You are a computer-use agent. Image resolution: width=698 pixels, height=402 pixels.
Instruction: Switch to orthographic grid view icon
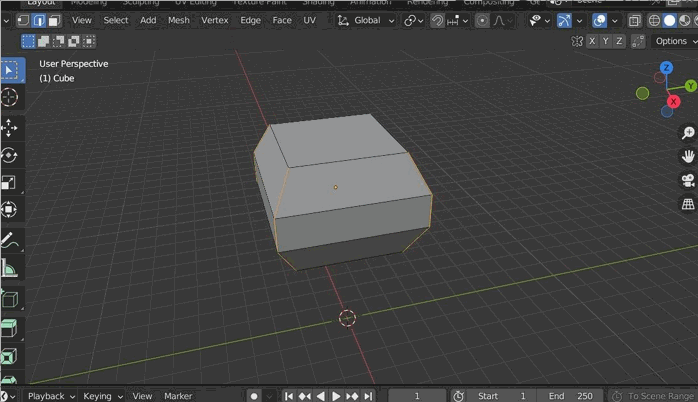click(x=688, y=204)
